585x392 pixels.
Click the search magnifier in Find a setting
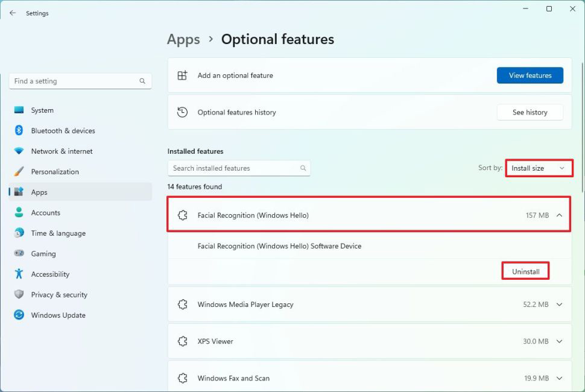(x=142, y=81)
